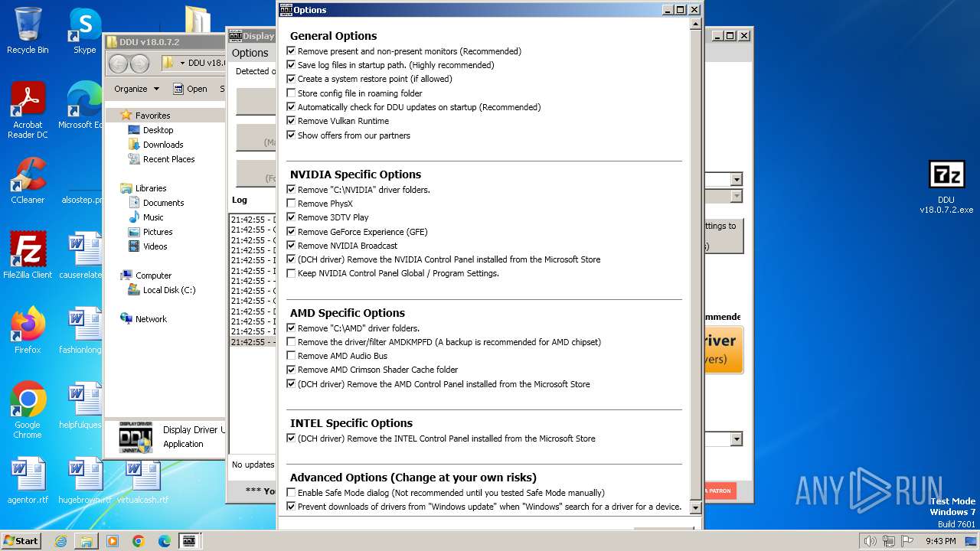Open Acrobat Reader DC desktop icon
This screenshot has width=980, height=551.
point(28,111)
